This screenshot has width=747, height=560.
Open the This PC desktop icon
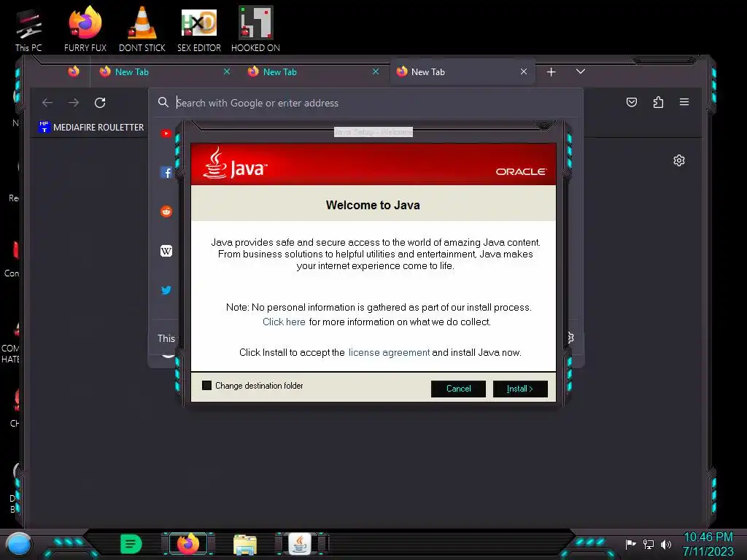tap(28, 31)
